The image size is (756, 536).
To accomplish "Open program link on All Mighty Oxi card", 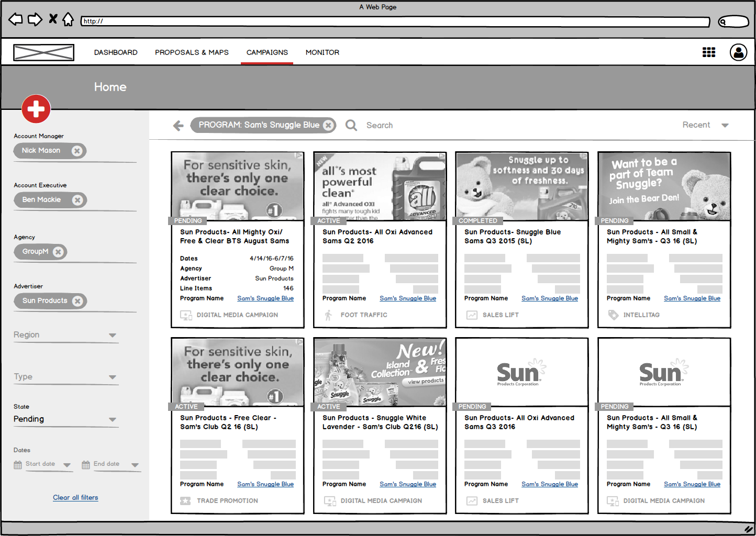I will point(265,298).
